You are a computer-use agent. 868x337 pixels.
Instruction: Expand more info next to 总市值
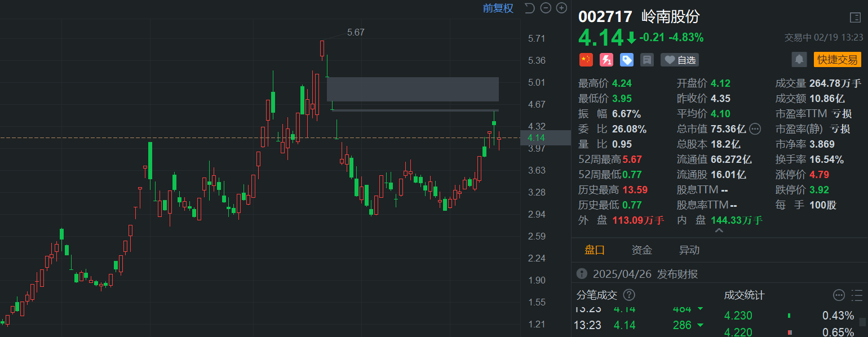[755, 129]
